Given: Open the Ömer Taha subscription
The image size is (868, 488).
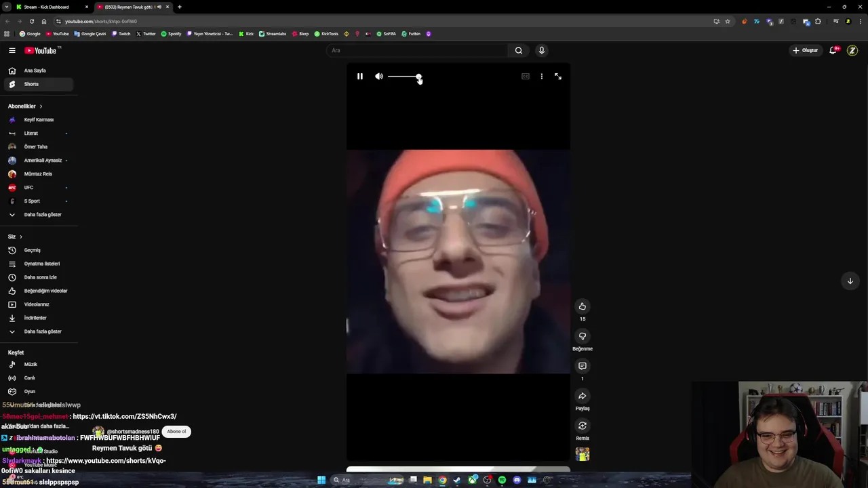Looking at the screenshot, I should click(37, 147).
